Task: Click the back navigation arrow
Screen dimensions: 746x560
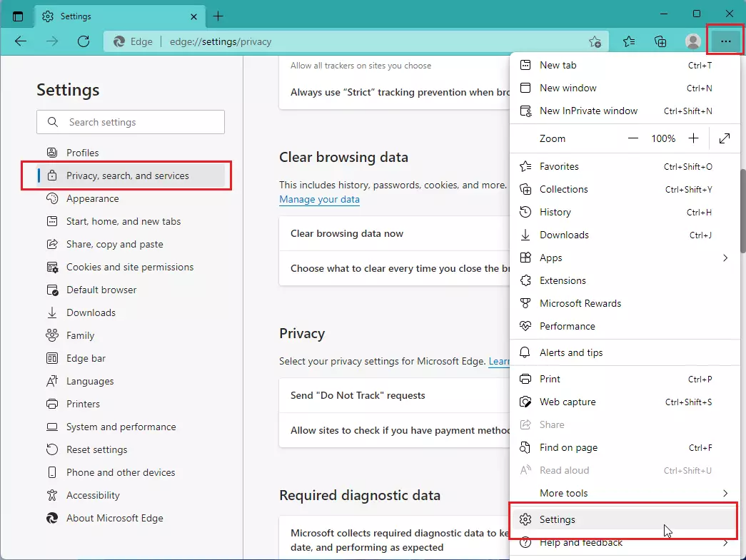Action: click(21, 41)
